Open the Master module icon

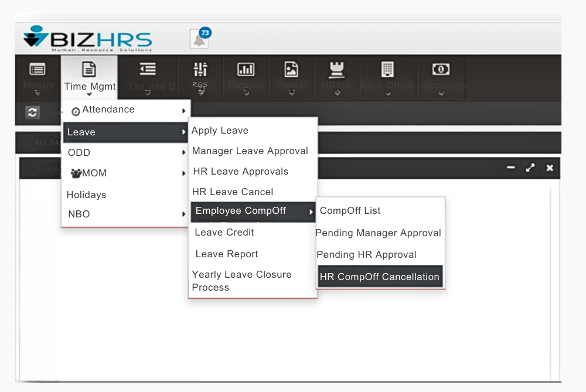pos(38,70)
